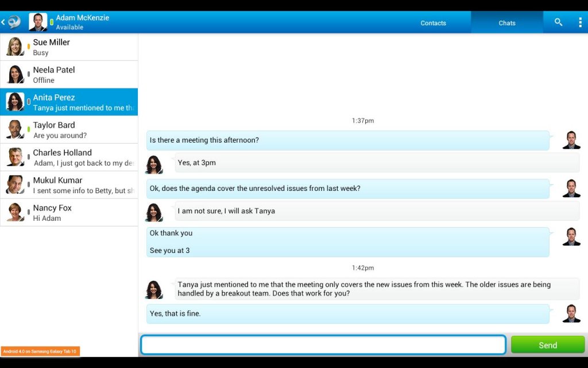Tap Anita Perez's avatar in chat list

coord(16,102)
